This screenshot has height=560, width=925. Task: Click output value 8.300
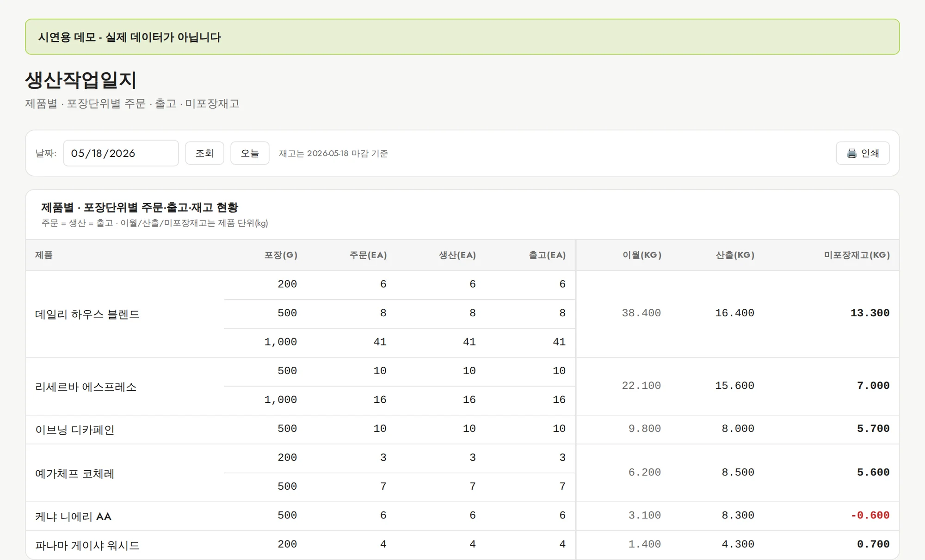click(738, 515)
